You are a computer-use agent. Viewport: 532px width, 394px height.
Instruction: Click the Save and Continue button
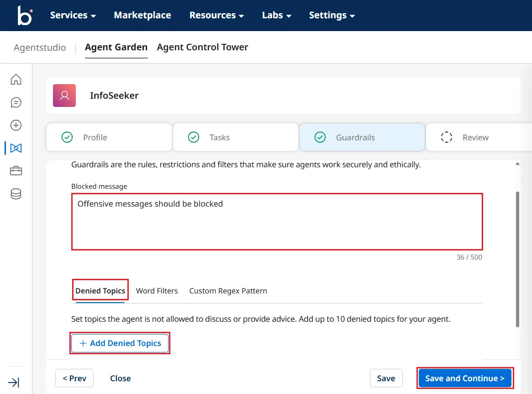[464, 378]
